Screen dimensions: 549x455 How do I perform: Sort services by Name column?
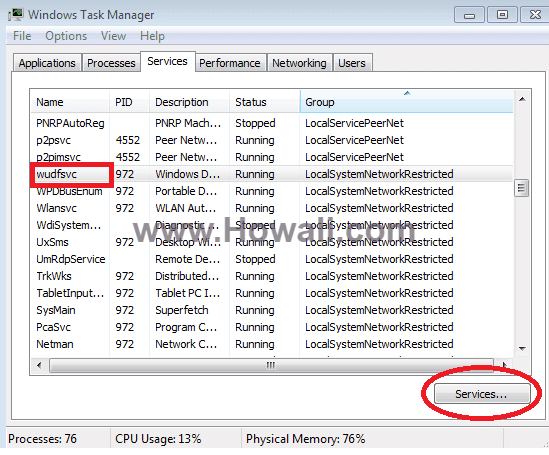[x=70, y=102]
